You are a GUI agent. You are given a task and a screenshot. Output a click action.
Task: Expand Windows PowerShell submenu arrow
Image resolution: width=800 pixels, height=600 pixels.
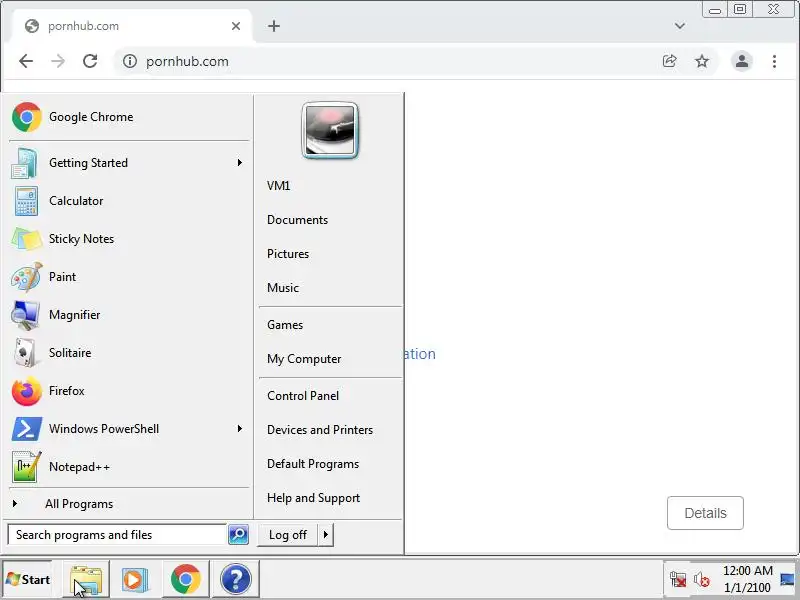coord(239,429)
